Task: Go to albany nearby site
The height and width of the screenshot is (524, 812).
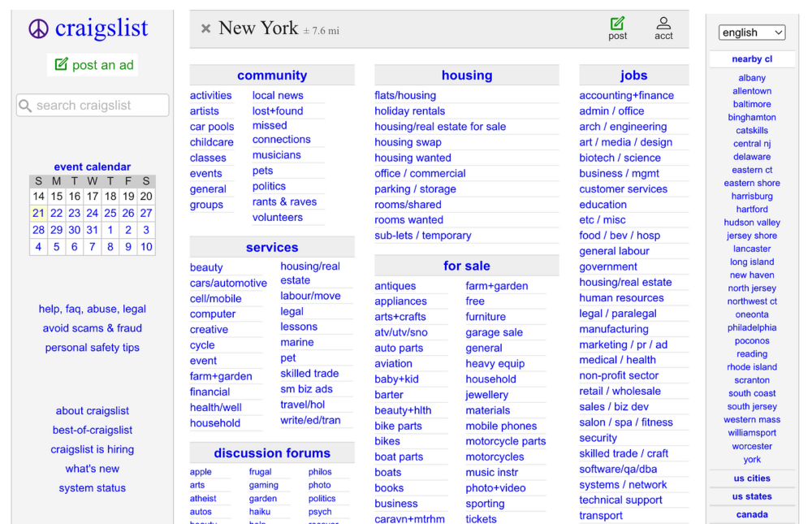Action: (751, 78)
